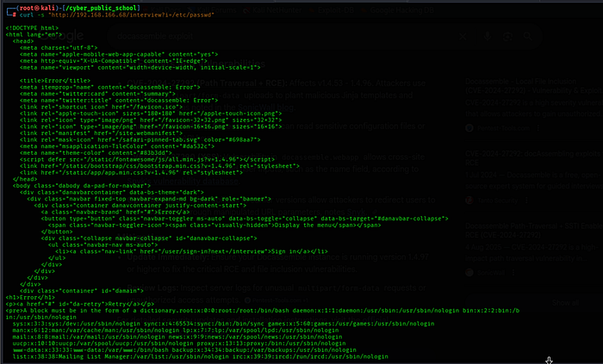Click the apple-mobile-web-app-capable meta line

coord(119,54)
